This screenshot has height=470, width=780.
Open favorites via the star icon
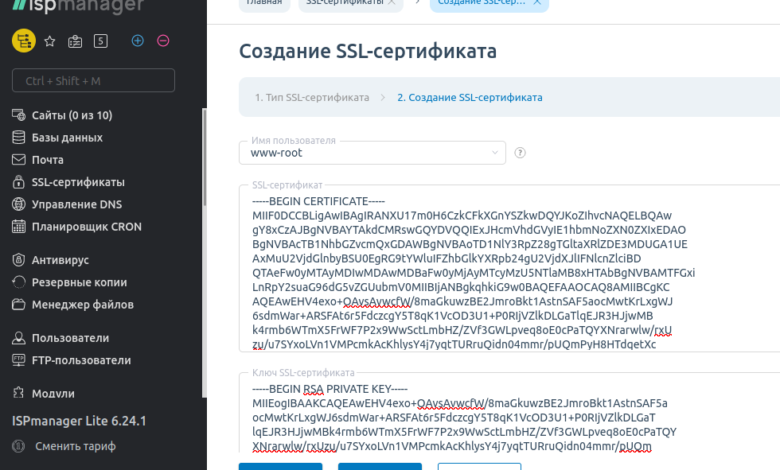[x=50, y=41]
